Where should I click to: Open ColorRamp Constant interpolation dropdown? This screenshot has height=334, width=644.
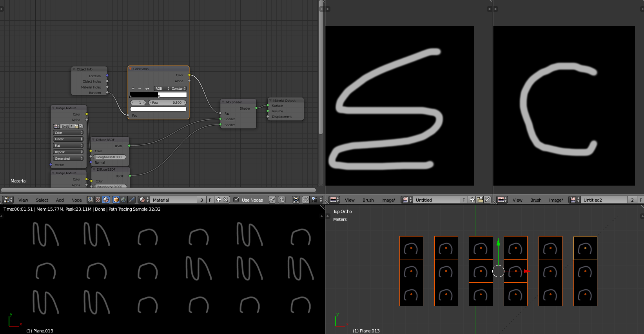[x=178, y=88]
